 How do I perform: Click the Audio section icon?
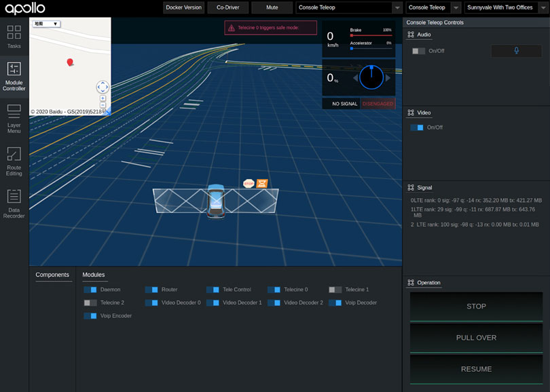coord(411,35)
